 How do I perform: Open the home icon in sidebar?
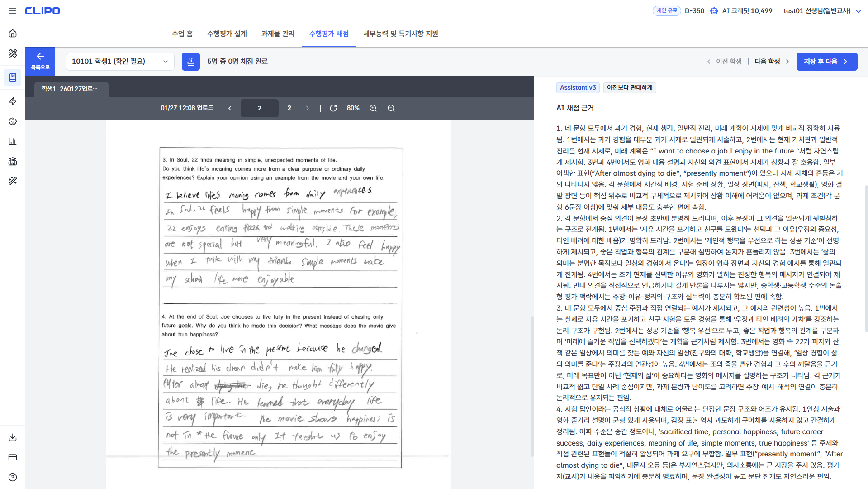pyautogui.click(x=13, y=33)
